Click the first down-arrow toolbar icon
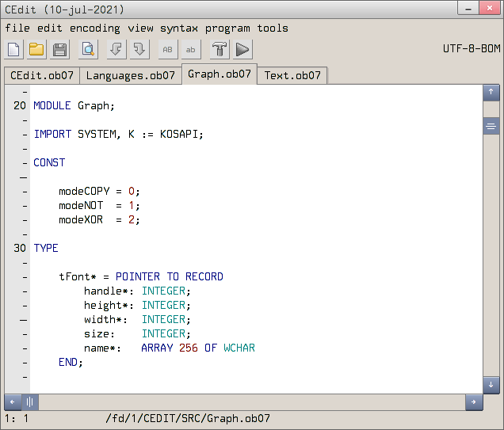 [116, 50]
